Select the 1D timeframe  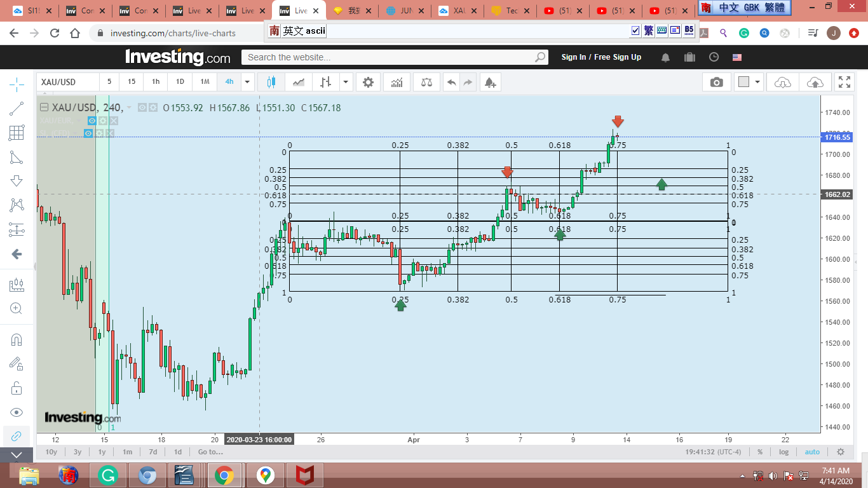click(180, 82)
